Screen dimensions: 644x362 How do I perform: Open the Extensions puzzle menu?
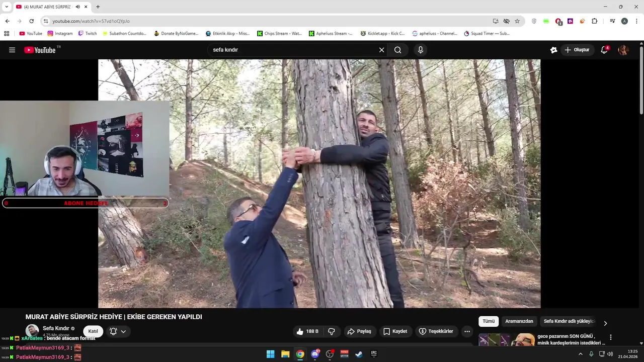[x=595, y=21]
